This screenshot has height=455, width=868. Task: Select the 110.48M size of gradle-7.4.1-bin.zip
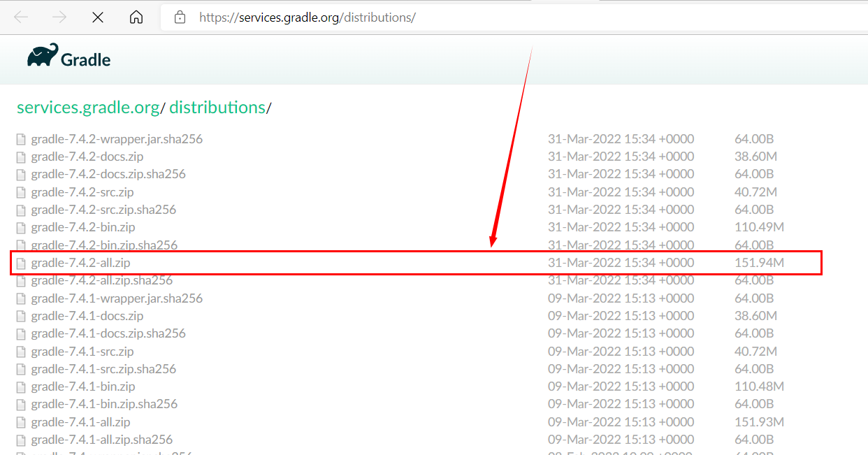tap(759, 386)
